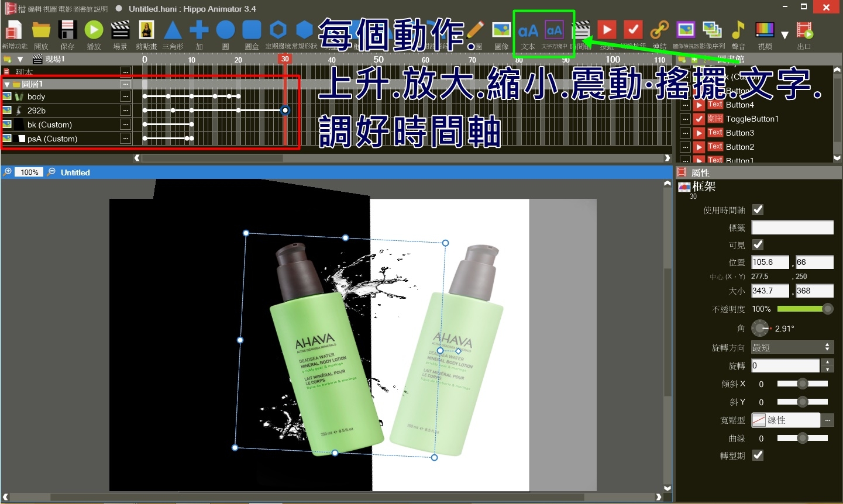Screen dimensions: 843x504
Task: Open the 視圖 view menu
Action: tap(50, 9)
